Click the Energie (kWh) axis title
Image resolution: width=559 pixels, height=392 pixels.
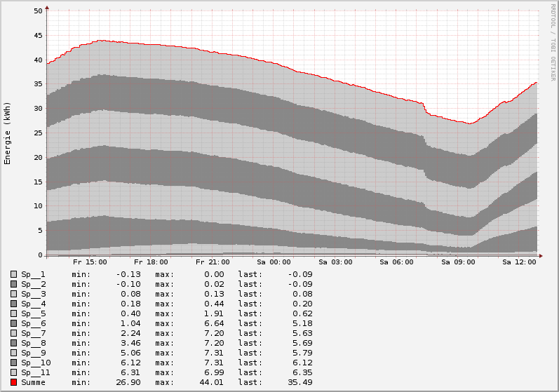tap(8, 133)
